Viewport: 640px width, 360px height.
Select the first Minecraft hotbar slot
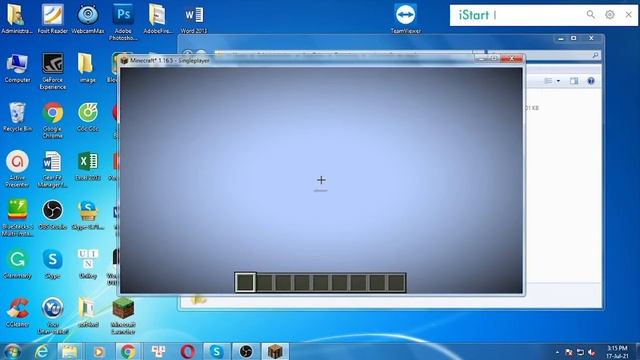point(245,282)
